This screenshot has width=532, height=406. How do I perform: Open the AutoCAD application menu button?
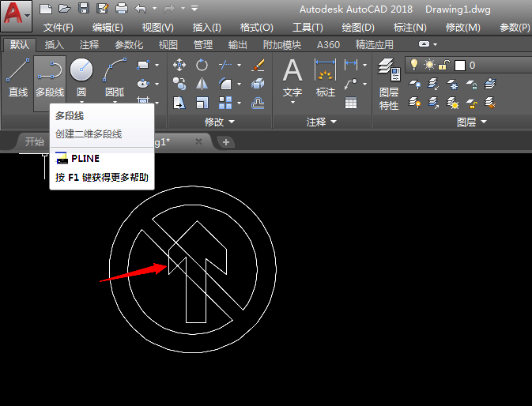(17, 15)
